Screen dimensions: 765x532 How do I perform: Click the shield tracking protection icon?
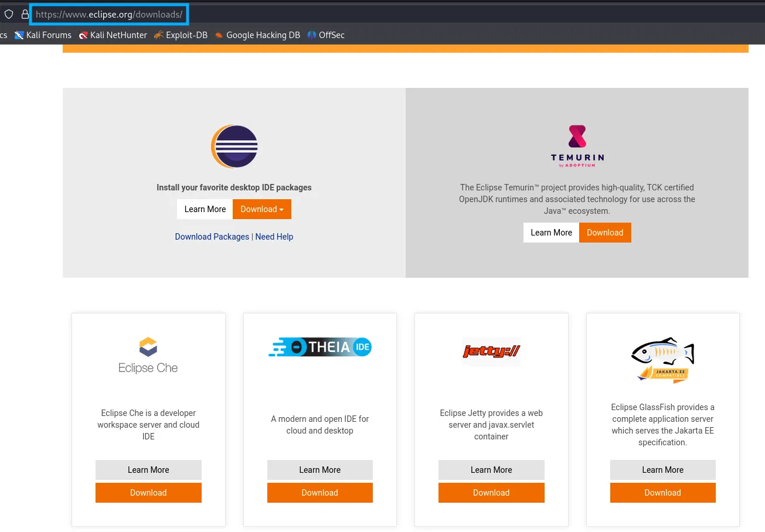[9, 15]
